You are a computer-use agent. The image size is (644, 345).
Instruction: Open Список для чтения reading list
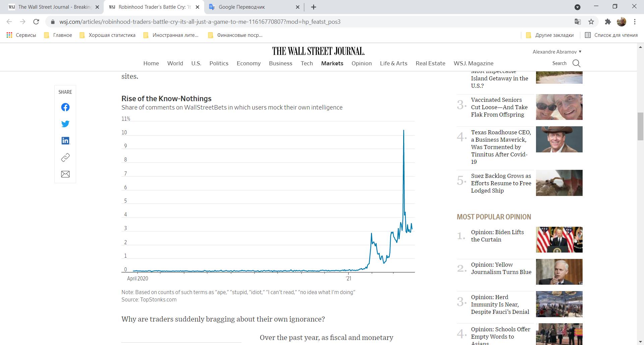point(611,35)
